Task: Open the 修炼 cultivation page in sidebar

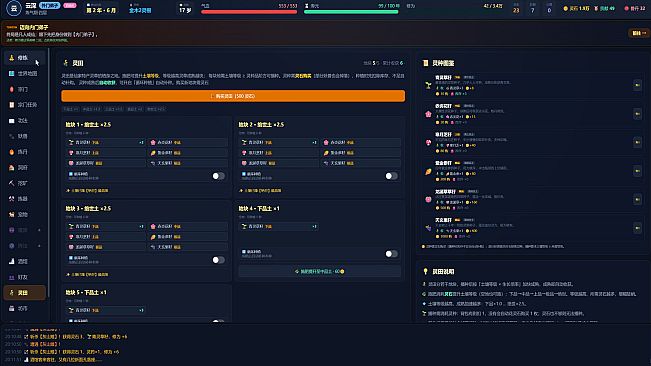Action: click(x=24, y=58)
